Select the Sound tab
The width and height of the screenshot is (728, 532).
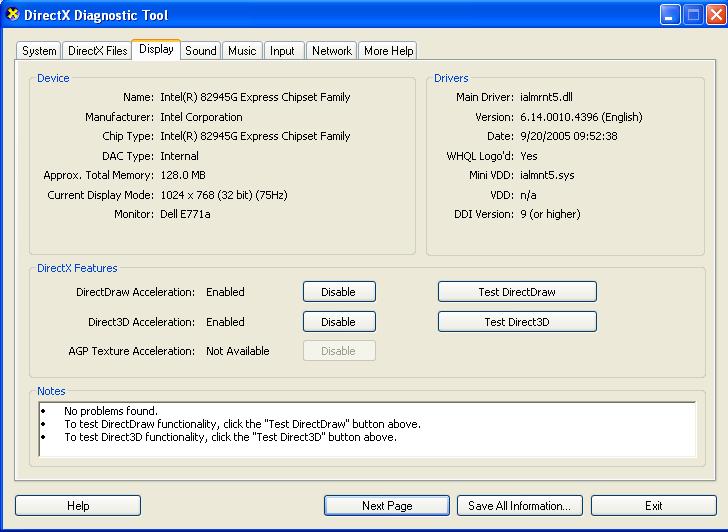200,51
